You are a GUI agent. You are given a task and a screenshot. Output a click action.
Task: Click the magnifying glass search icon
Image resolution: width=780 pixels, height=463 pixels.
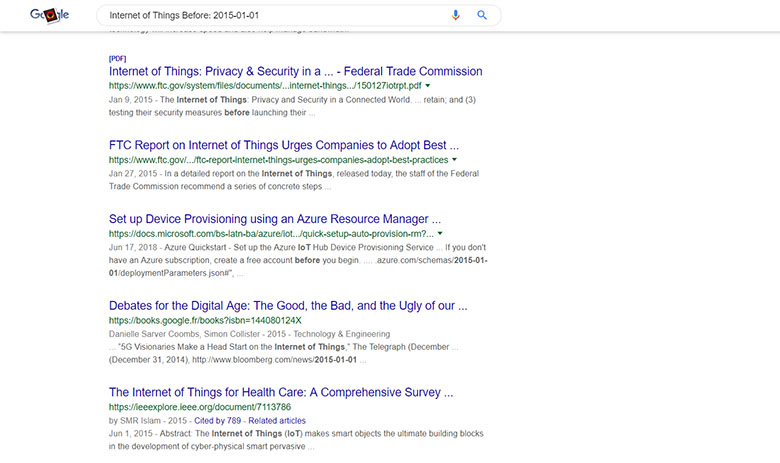[x=482, y=15]
